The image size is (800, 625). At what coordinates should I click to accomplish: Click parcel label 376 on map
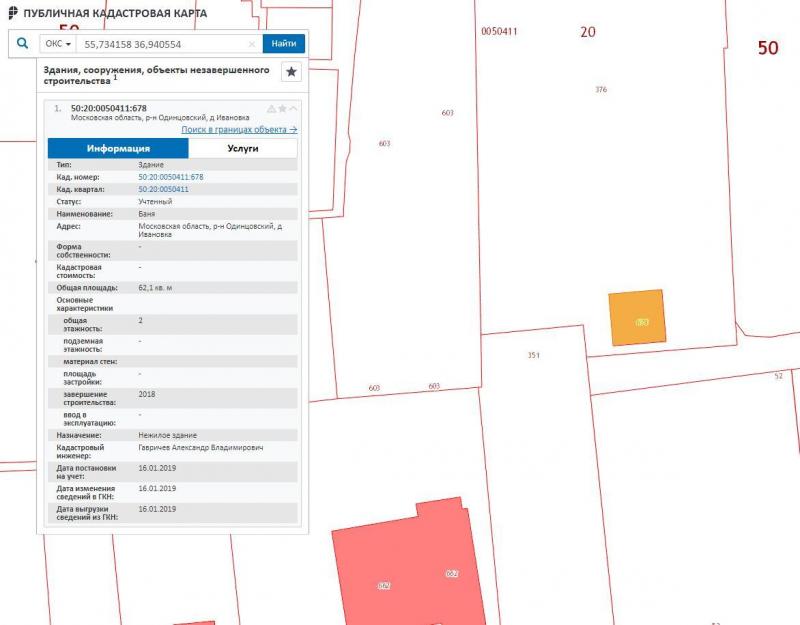coord(601,90)
